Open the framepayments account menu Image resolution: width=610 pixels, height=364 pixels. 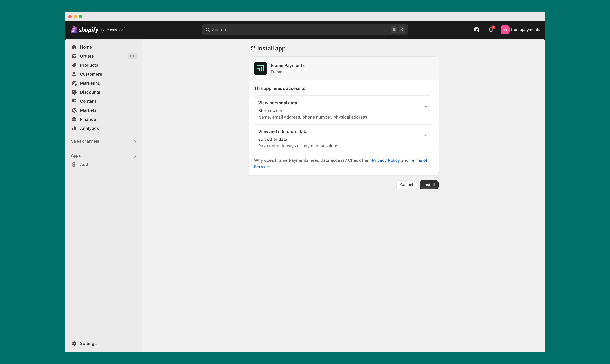[520, 30]
